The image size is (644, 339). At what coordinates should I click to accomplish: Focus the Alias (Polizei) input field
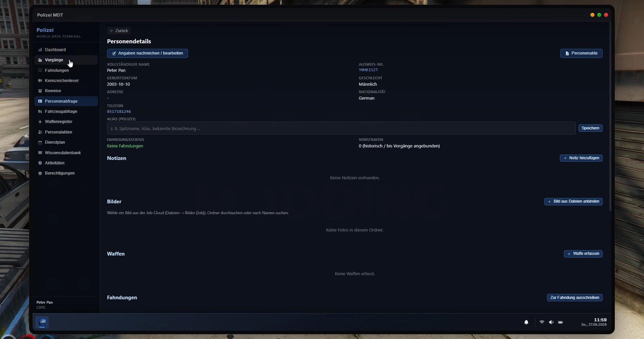341,128
